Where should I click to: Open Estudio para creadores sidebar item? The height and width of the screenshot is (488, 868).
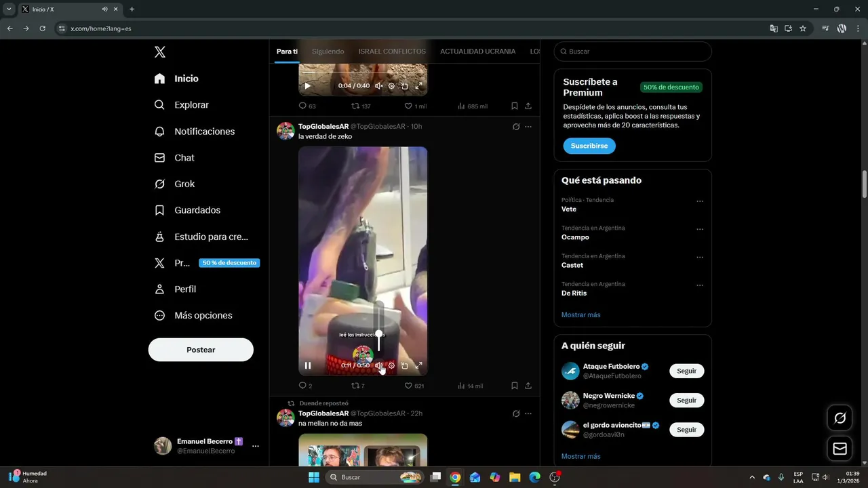pos(201,237)
